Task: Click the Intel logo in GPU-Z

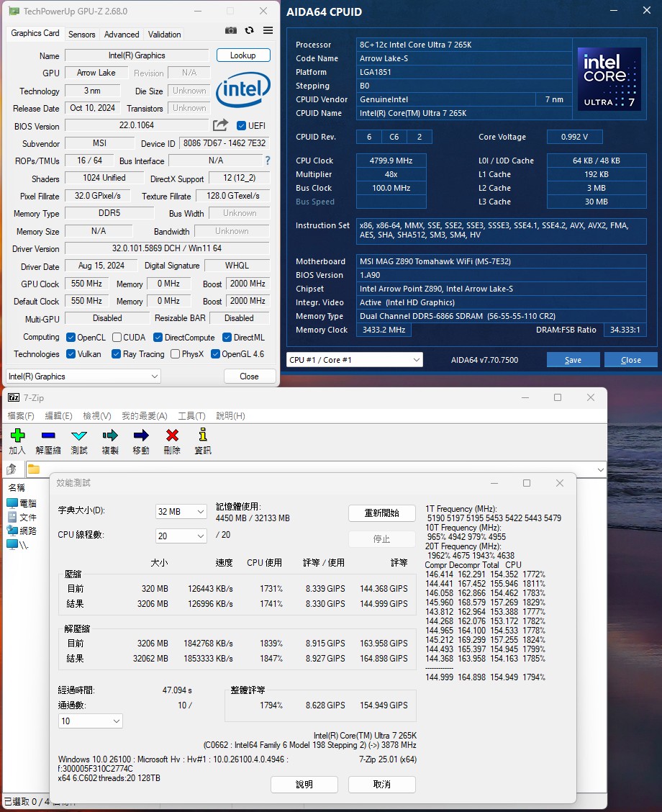Action: click(242, 89)
